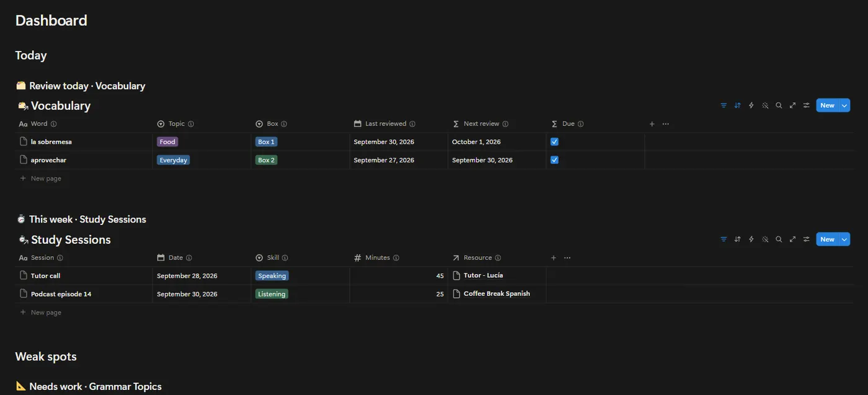Add a property column to Study Sessions table
Screen dimensions: 868x395
(x=554, y=258)
